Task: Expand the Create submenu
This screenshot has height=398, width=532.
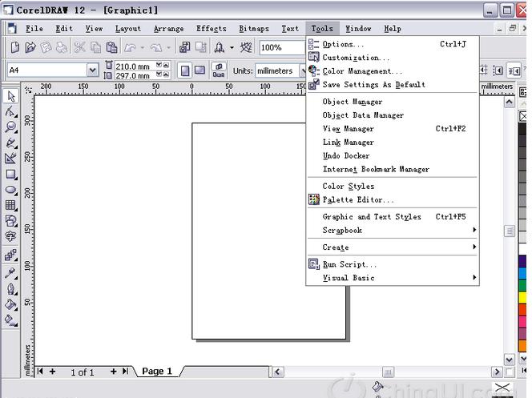Action: click(x=393, y=247)
